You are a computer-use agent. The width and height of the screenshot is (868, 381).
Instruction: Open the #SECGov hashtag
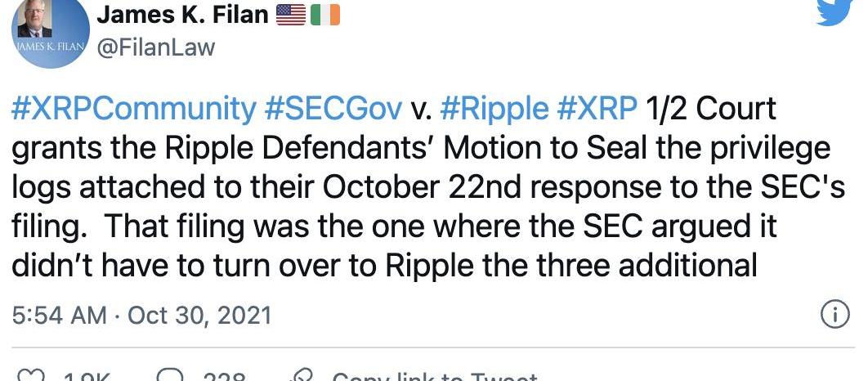point(333,109)
